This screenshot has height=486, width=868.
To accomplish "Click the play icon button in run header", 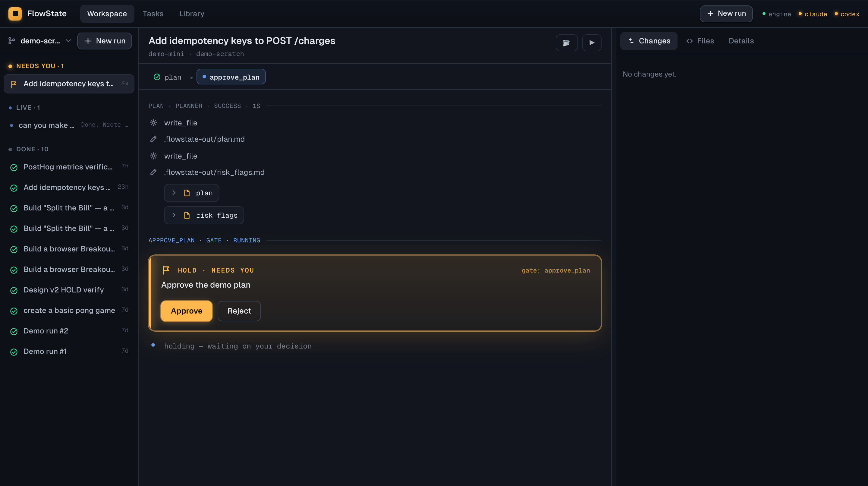I will click(x=592, y=43).
